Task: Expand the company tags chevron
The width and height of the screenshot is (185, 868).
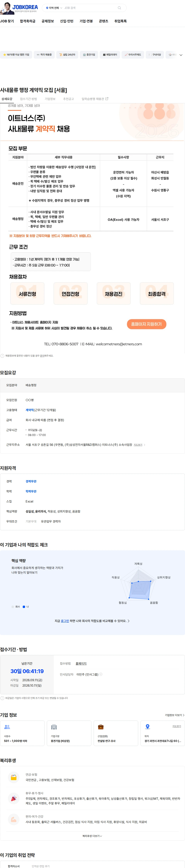Action: click(x=181, y=55)
